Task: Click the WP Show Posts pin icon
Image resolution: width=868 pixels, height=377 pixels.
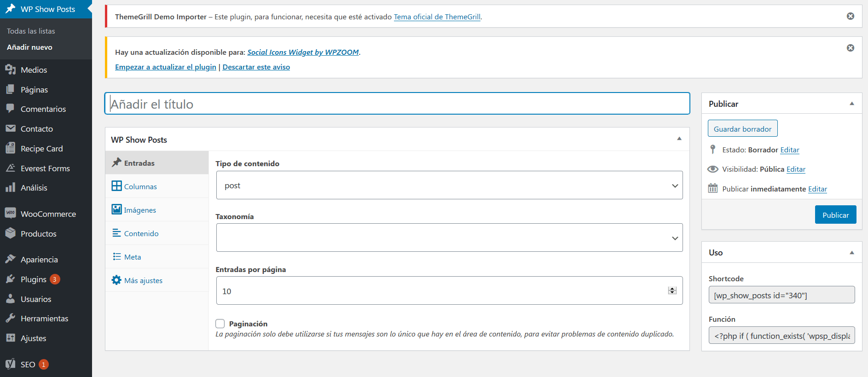Action: (x=10, y=9)
